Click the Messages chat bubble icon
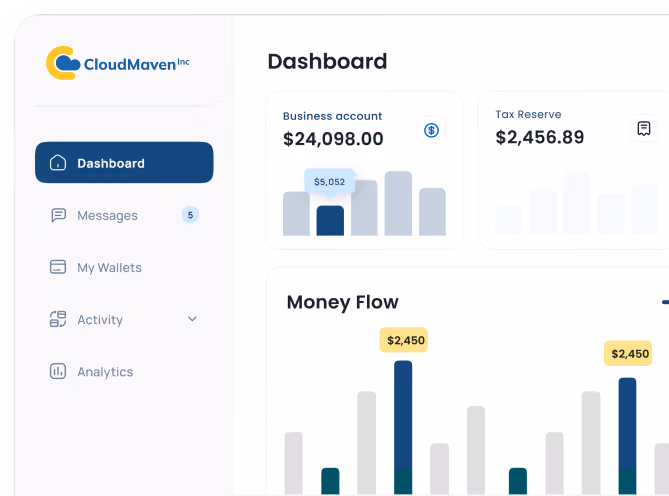The image size is (669, 496). tap(58, 215)
